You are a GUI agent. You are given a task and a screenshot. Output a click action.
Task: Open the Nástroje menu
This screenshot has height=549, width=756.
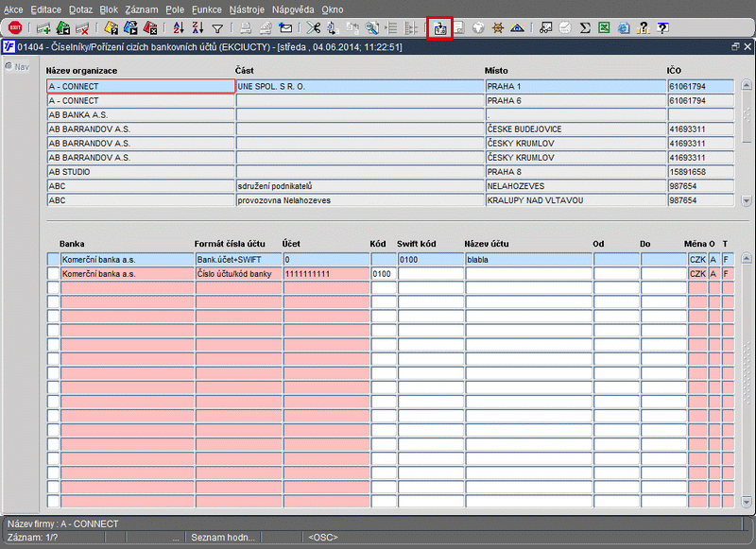point(247,9)
